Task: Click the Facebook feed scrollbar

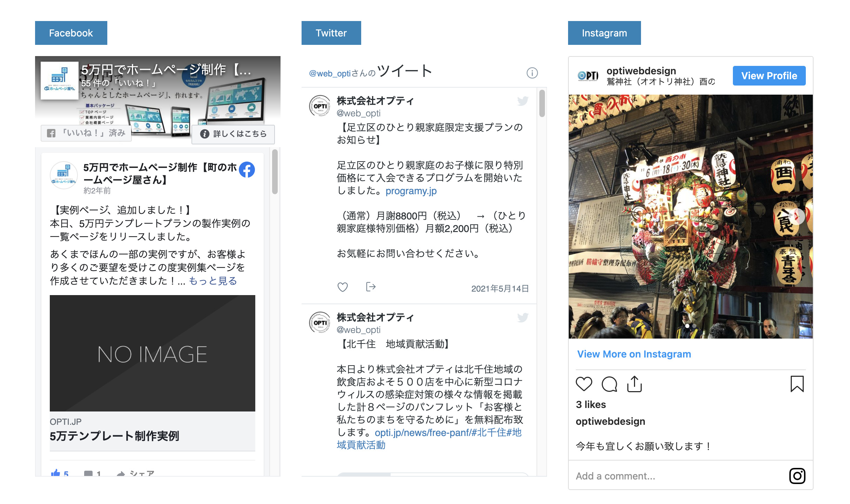Action: (275, 172)
